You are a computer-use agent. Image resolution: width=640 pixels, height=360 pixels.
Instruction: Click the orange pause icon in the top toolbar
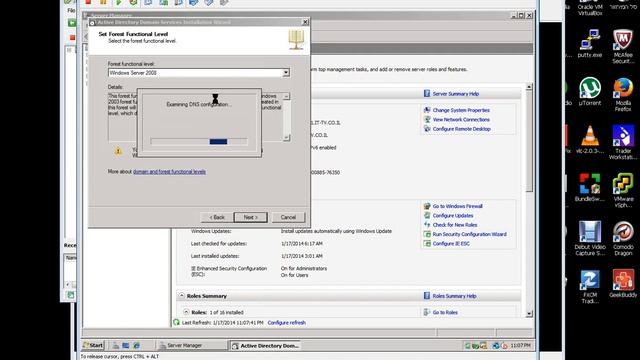103,2
